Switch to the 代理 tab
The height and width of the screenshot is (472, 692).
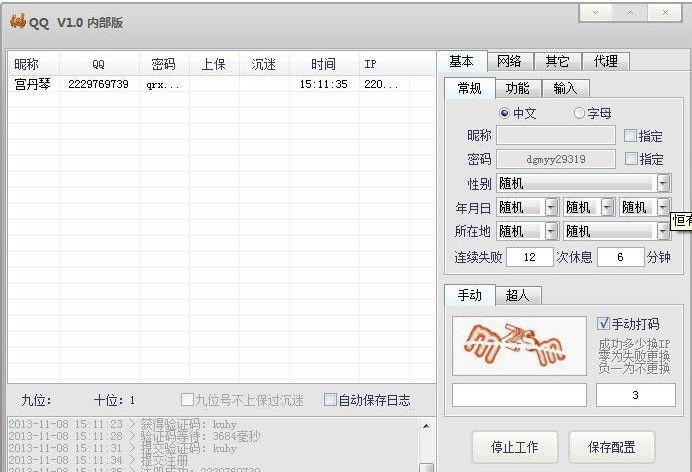[606, 61]
